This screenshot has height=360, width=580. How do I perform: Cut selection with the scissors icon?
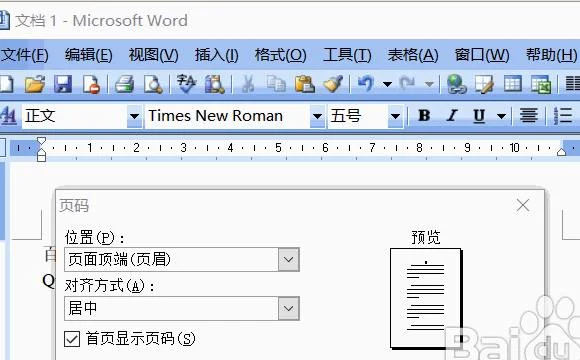tap(248, 84)
